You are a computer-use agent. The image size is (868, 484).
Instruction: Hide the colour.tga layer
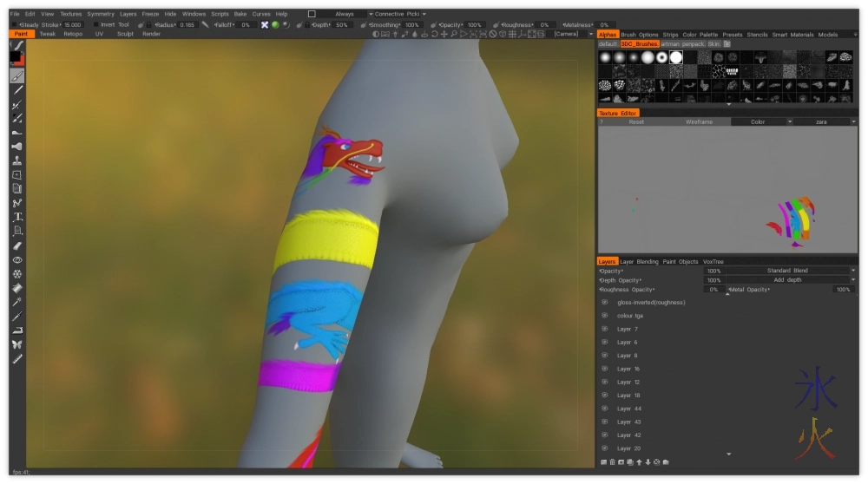[604, 316]
